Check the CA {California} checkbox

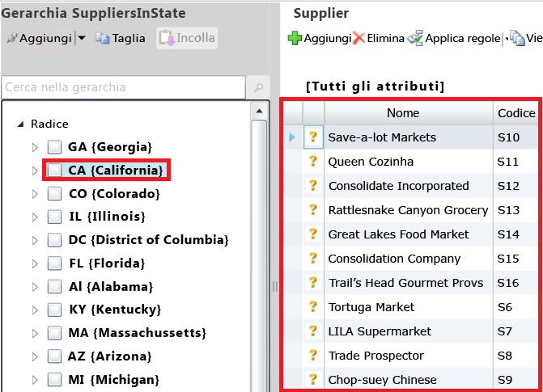click(54, 171)
